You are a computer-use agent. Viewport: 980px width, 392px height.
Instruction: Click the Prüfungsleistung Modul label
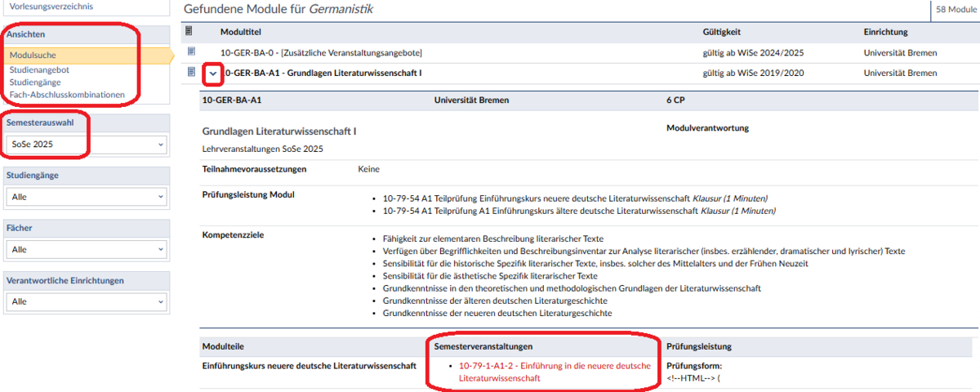pos(248,194)
